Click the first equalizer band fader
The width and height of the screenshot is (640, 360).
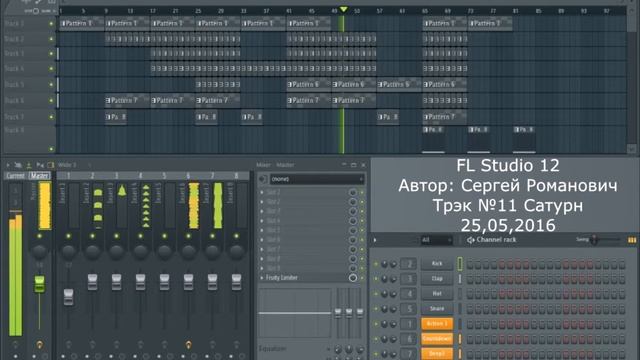(338, 313)
